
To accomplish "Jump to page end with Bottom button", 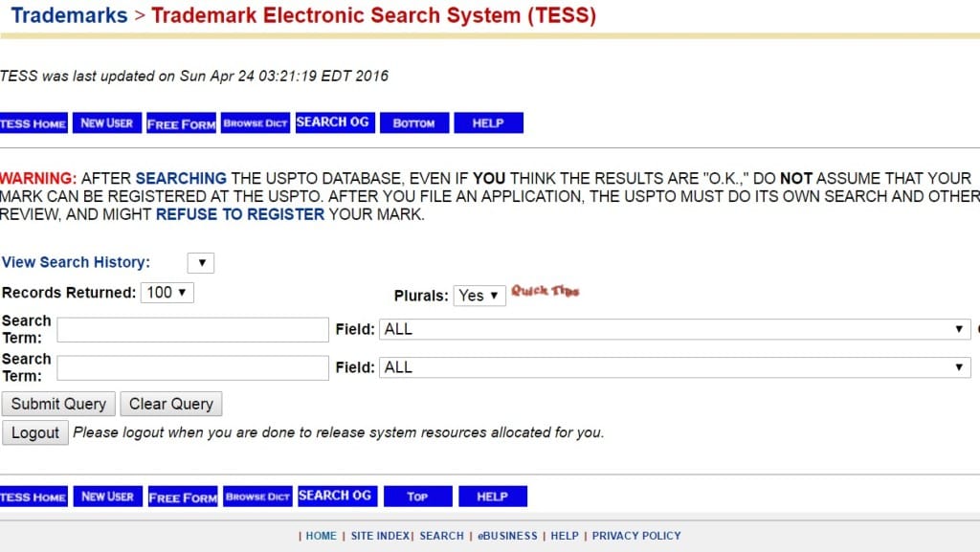I will [x=414, y=123].
